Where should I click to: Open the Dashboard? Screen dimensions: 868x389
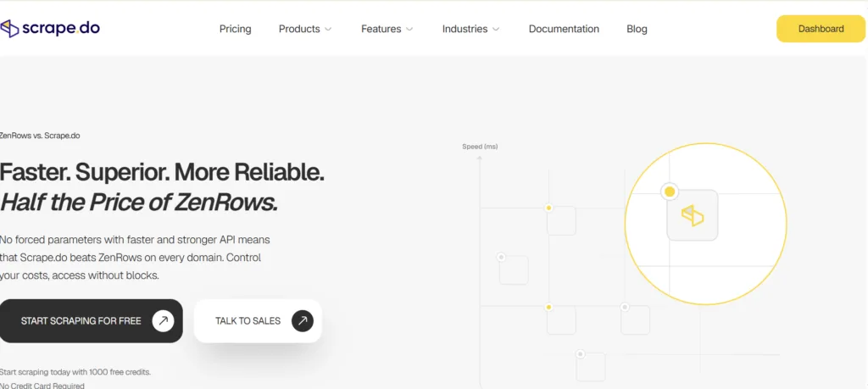pyautogui.click(x=821, y=29)
